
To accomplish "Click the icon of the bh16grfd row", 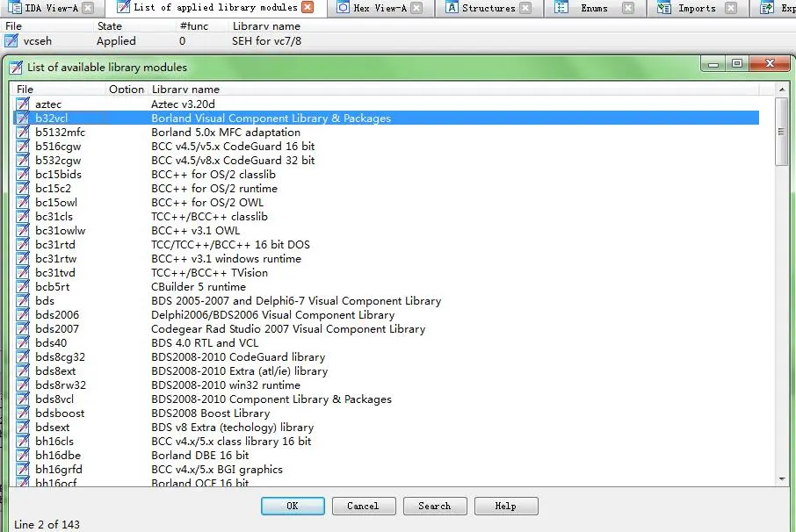I will coord(22,469).
